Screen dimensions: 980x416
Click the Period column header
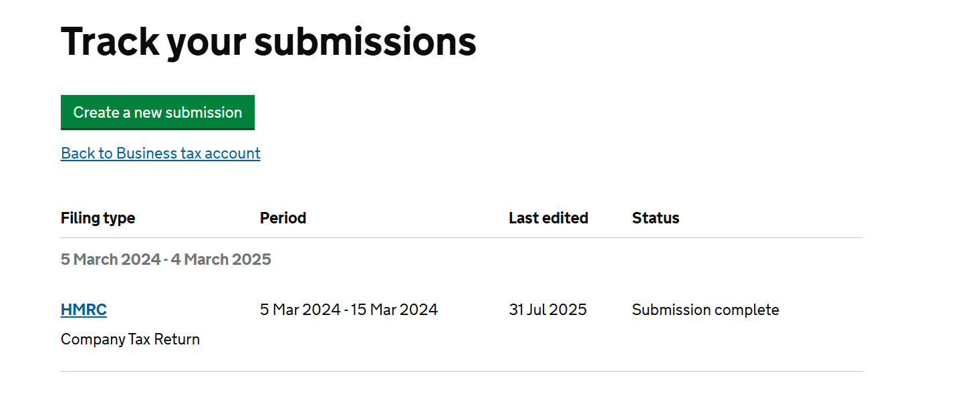[283, 218]
